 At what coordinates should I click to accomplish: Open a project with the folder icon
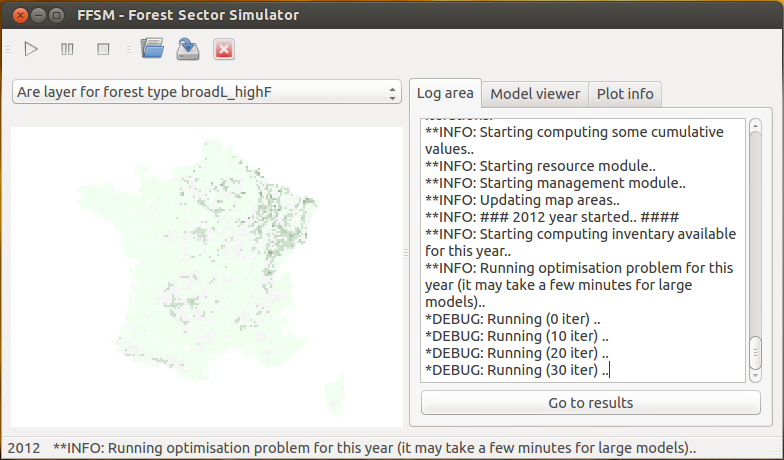click(152, 49)
